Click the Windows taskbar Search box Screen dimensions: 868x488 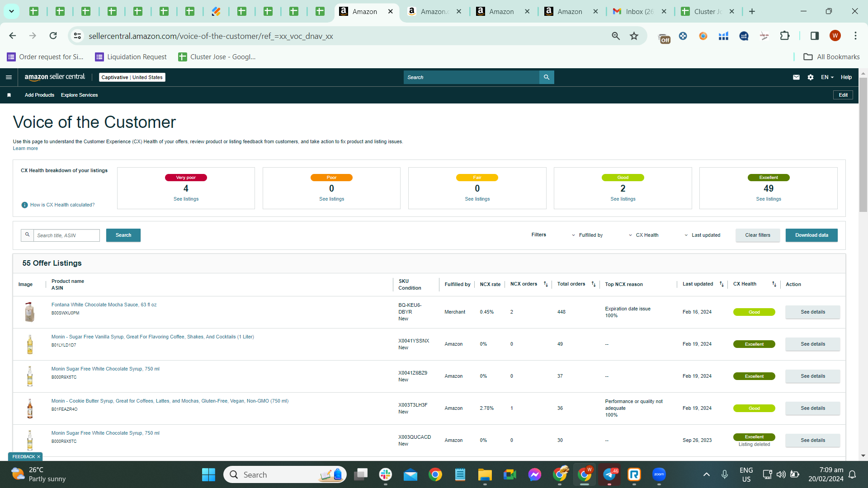click(285, 474)
